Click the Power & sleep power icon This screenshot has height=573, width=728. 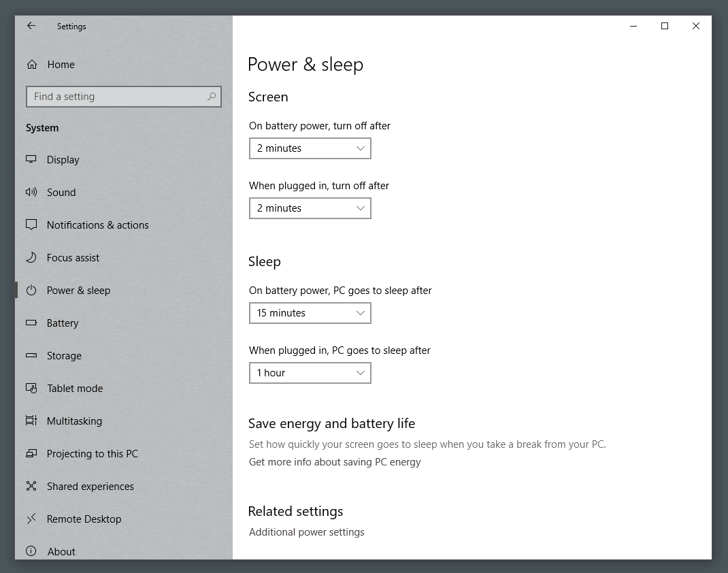pos(31,290)
